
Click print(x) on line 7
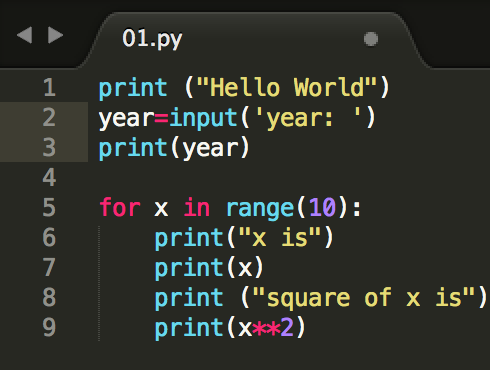[209, 268]
